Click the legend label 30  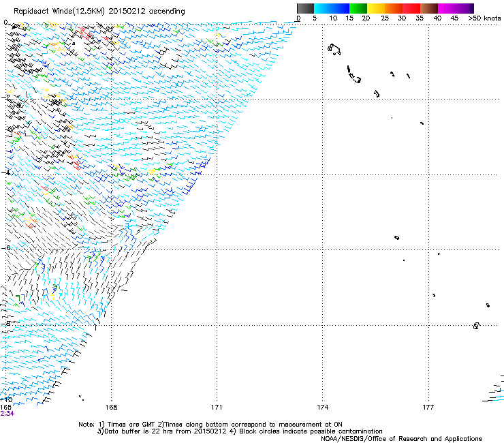click(x=402, y=18)
